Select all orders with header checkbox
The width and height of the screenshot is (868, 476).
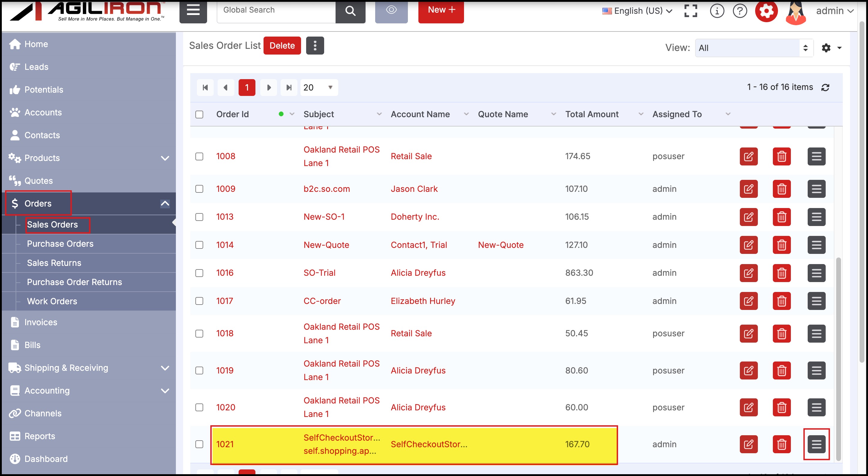pos(200,115)
